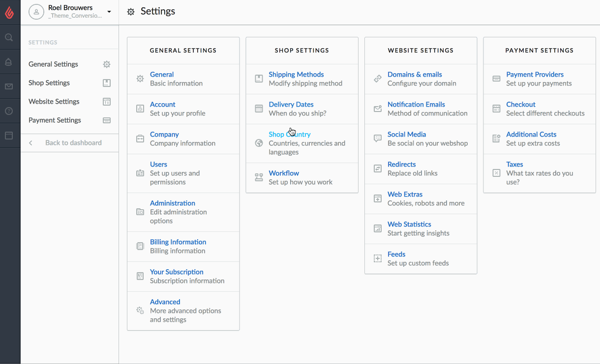600x364 pixels.
Task: Open the Advanced settings link
Action: [165, 302]
